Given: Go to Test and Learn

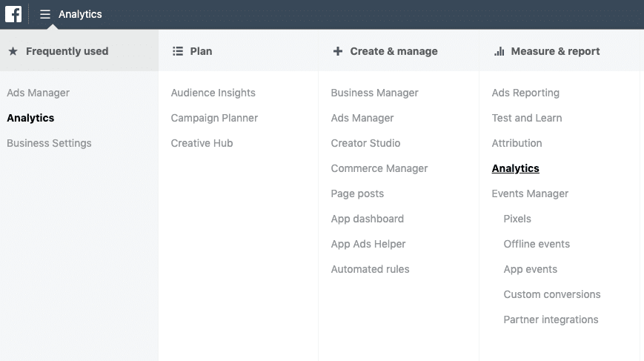Looking at the screenshot, I should (x=526, y=118).
